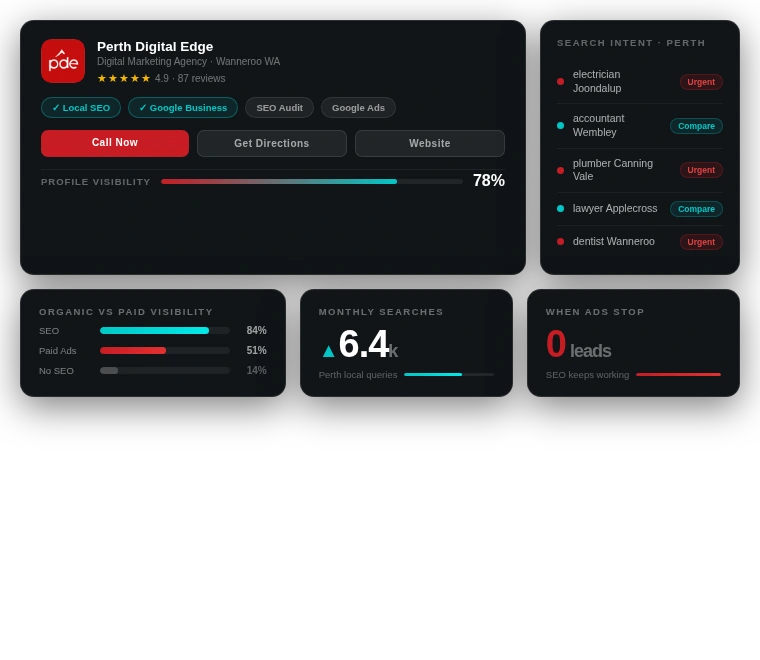Image resolution: width=760 pixels, height=660 pixels.
Task: Select the Google Ads chip
Action: [358, 108]
